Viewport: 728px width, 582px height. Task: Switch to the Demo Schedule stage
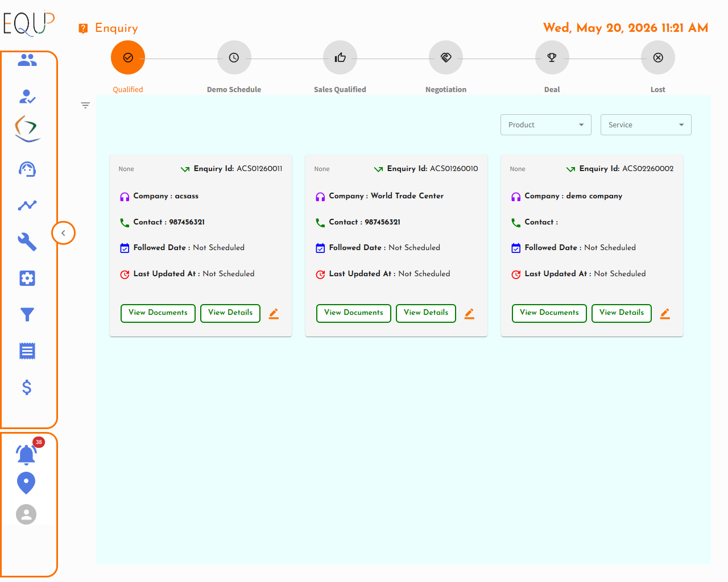coord(234,57)
